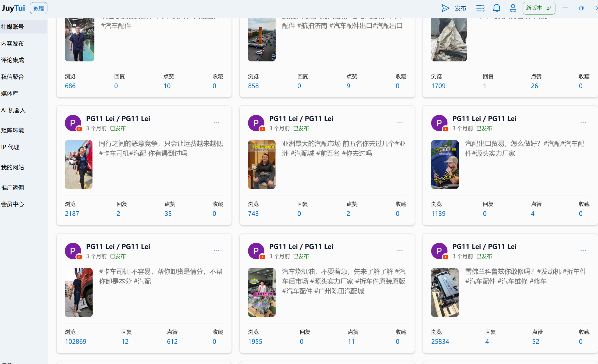The height and width of the screenshot is (364, 598).
Task: Open the ellipsis menu on the 汽配出口贸易 post
Action: pos(583,123)
